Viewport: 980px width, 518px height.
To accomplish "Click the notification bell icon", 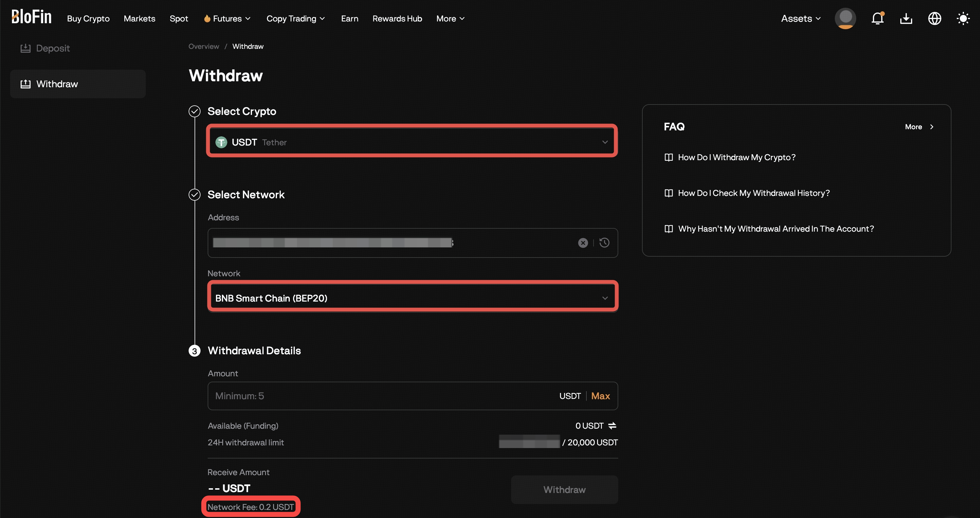I will (x=877, y=18).
